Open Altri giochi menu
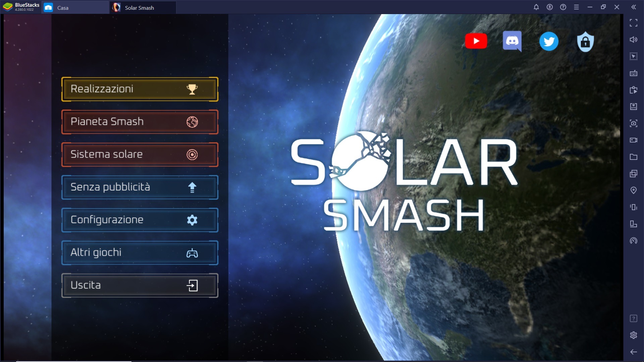 tap(140, 252)
